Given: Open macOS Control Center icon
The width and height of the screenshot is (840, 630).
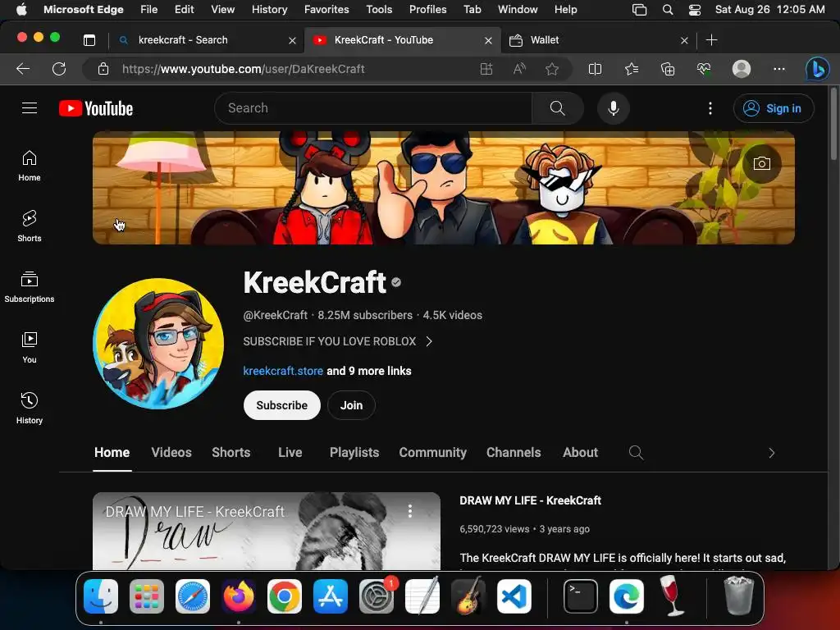Looking at the screenshot, I should click(x=695, y=10).
